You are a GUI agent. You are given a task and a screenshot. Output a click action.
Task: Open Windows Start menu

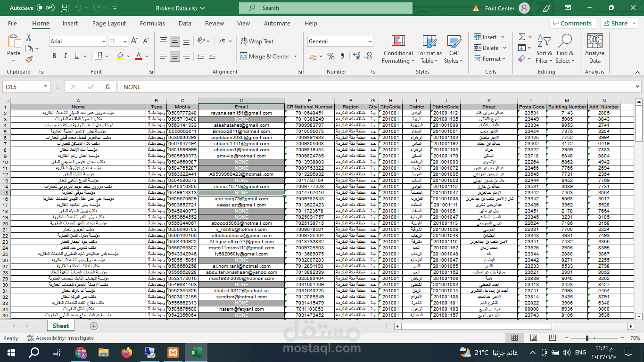(11, 352)
